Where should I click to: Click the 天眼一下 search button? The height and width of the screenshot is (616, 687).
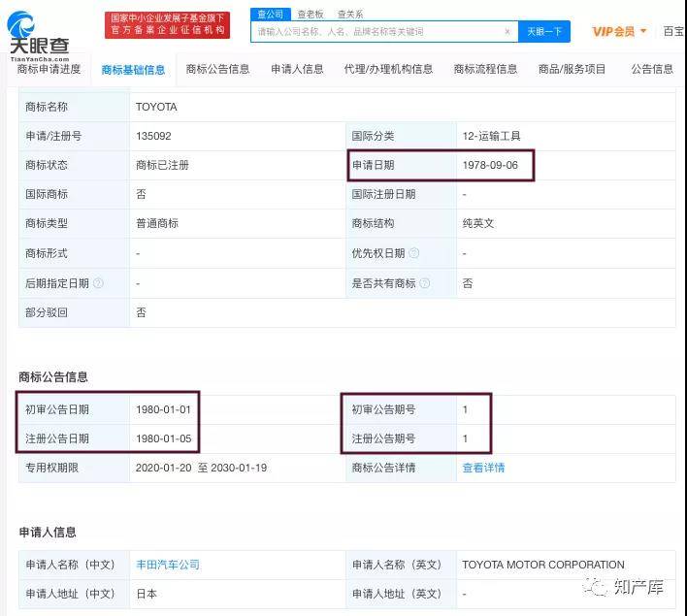tap(544, 32)
